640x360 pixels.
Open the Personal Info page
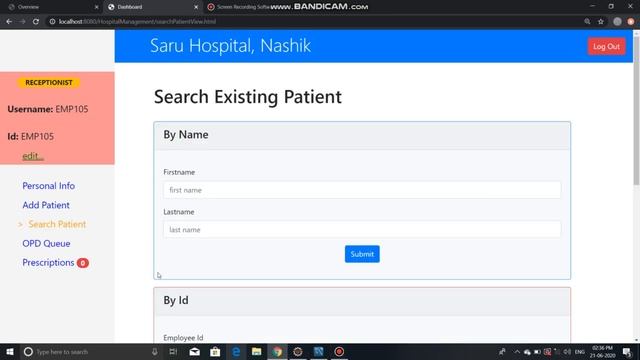pyautogui.click(x=49, y=186)
